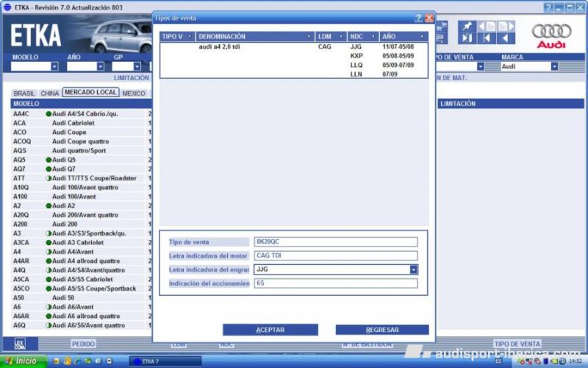
Task: Click the shopping carts icon behind the dialog
Action: [x=442, y=26]
